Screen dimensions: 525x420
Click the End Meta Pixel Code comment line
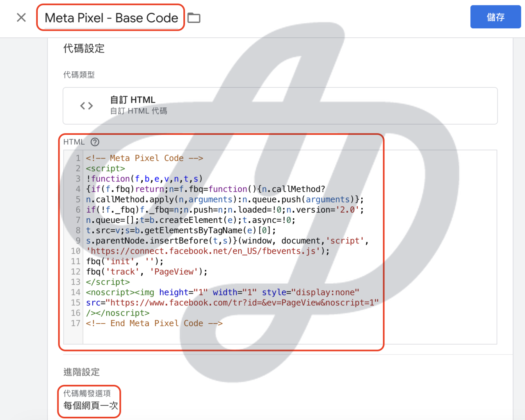coord(154,323)
